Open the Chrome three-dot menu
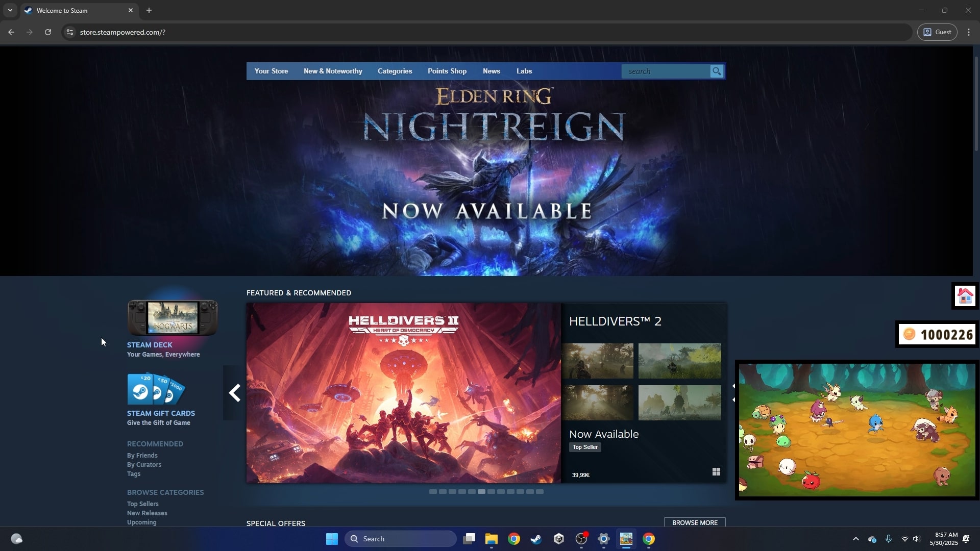The width and height of the screenshot is (980, 551). (969, 32)
